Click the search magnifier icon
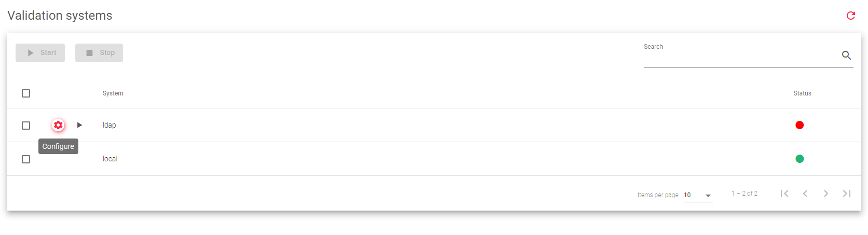Screen dimensions: 868x235 pyautogui.click(x=846, y=55)
